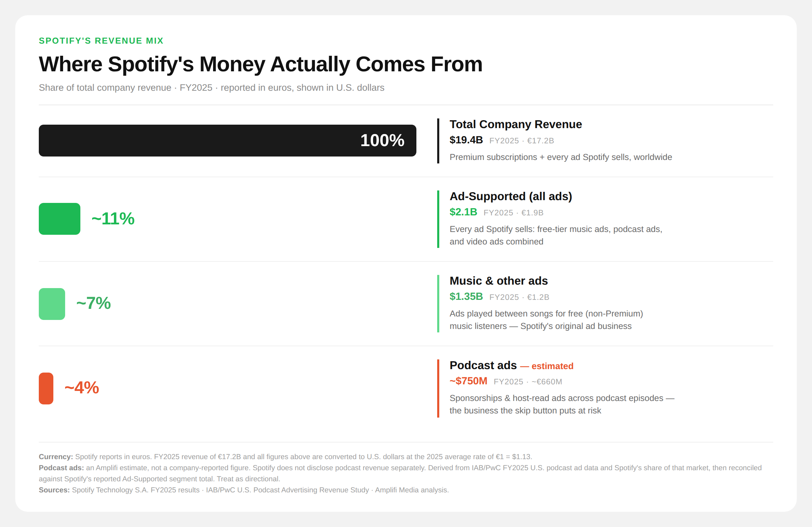The height and width of the screenshot is (527, 812).
Task: Click the Music & other ads heading
Action: click(498, 281)
